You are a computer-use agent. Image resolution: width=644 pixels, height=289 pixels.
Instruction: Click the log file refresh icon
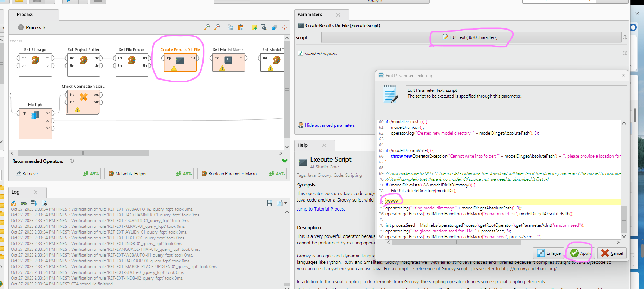44,203
